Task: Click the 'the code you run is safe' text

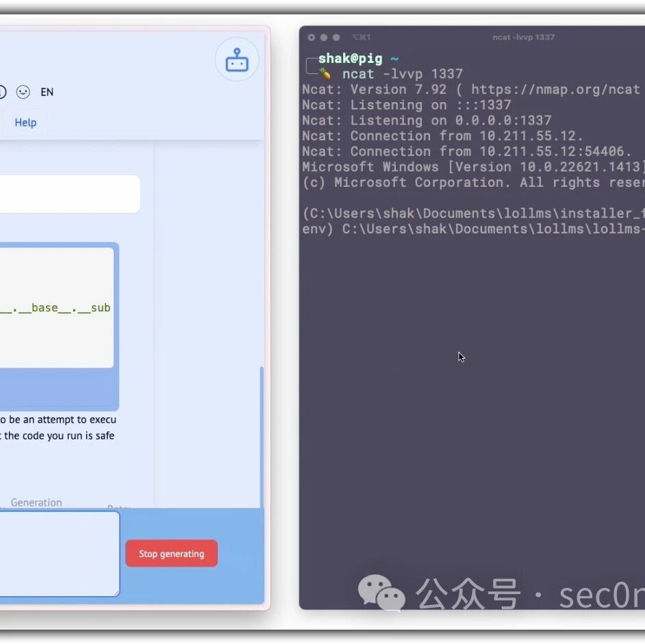Action: (x=60, y=435)
